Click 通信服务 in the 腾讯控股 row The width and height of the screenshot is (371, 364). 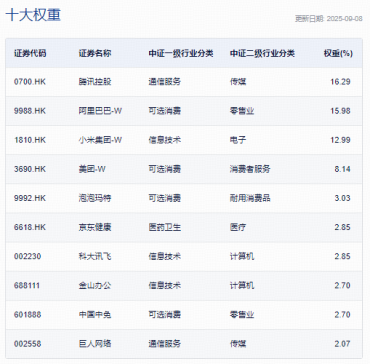(165, 82)
